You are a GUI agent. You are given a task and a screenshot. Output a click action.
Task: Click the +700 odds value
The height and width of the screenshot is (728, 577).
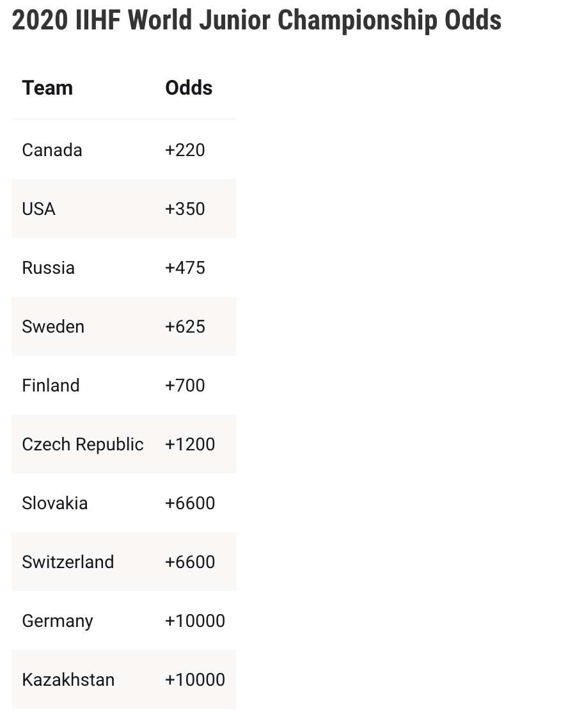pyautogui.click(x=185, y=386)
